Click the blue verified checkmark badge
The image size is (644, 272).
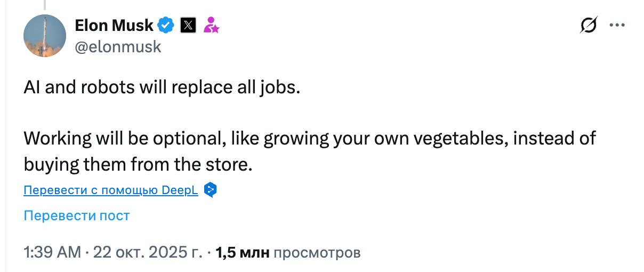(167, 25)
